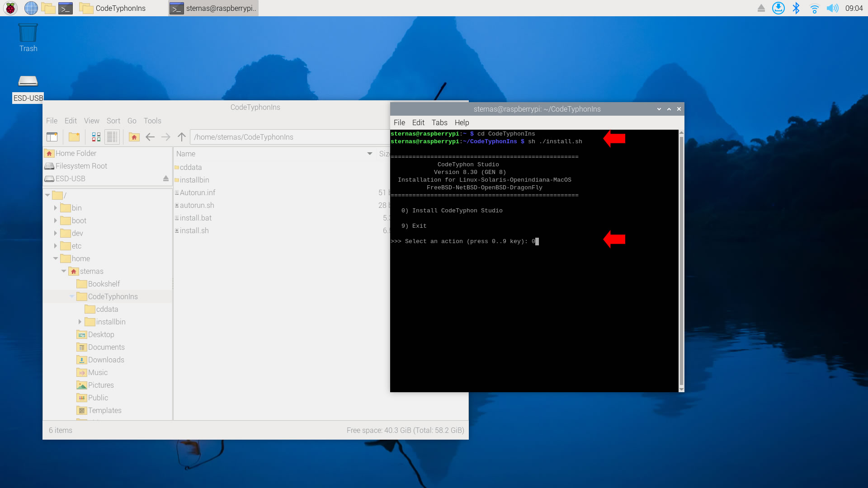Click the new window toolbar icon
The height and width of the screenshot is (488, 868).
click(x=52, y=137)
